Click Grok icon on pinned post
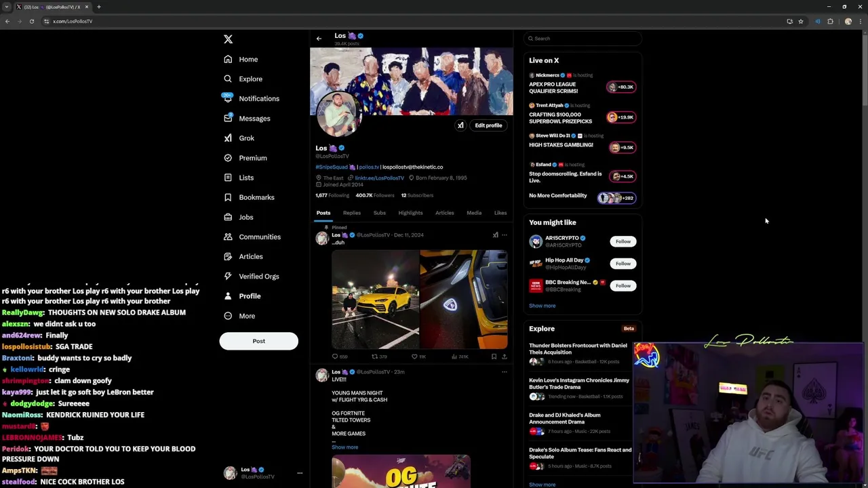Image resolution: width=868 pixels, height=488 pixels. [x=495, y=235]
